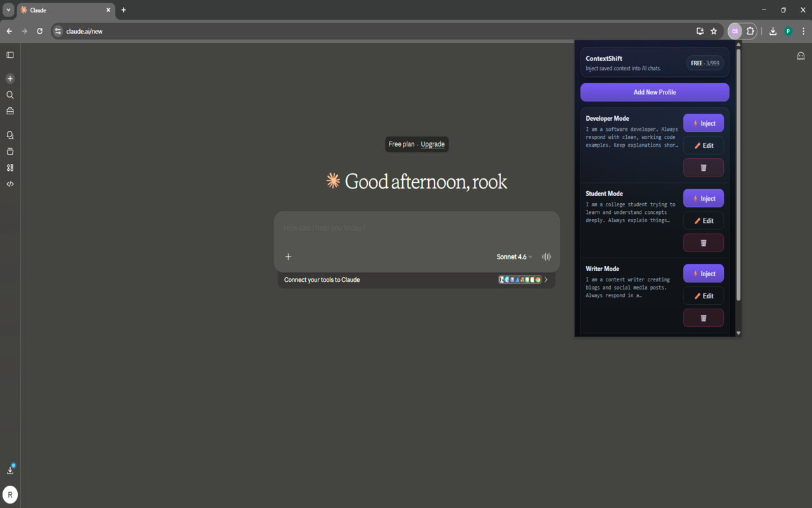Click the Free plan label
Screen dimensions: 812x508
[x=402, y=144]
